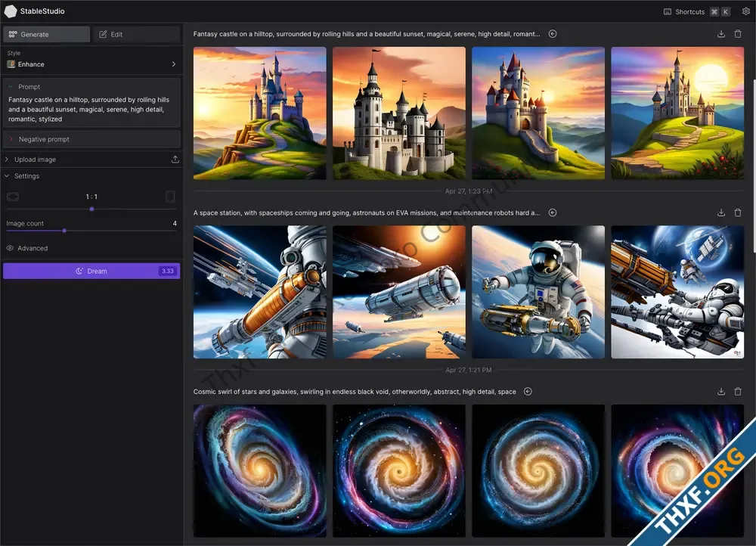Expand the Upload image section
The image size is (756, 546).
pyautogui.click(x=7, y=159)
